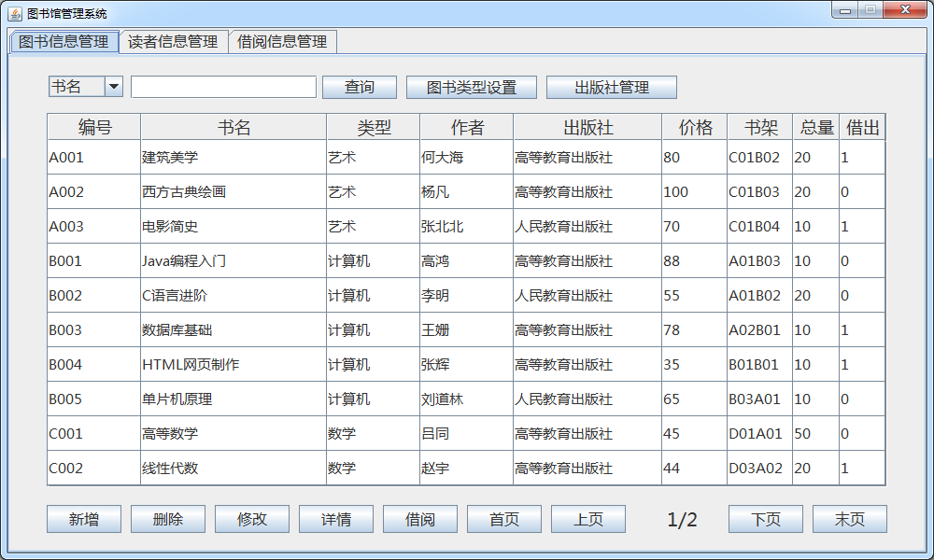The image size is (934, 560).
Task: Select the row with code A001
Action: 466,157
